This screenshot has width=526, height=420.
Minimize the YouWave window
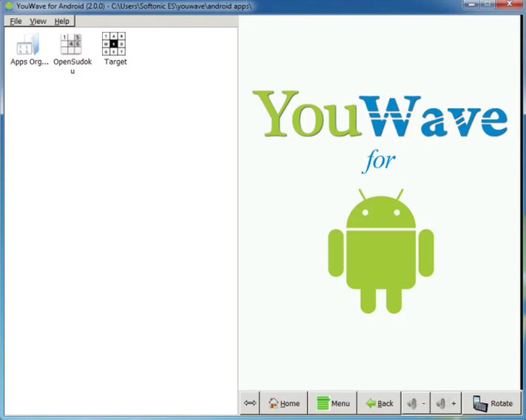click(x=471, y=4)
